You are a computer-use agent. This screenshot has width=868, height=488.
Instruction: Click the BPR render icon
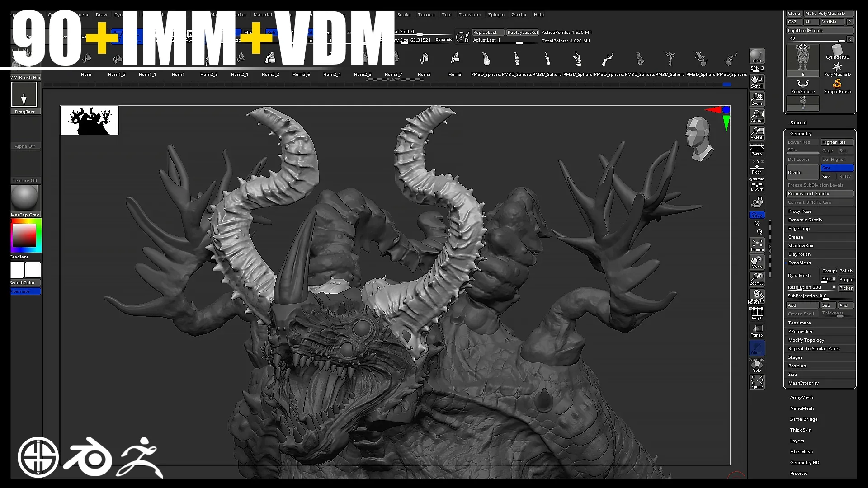pos(757,56)
